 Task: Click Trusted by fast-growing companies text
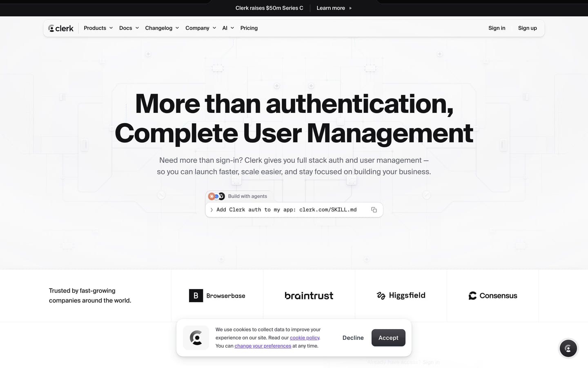(90, 296)
